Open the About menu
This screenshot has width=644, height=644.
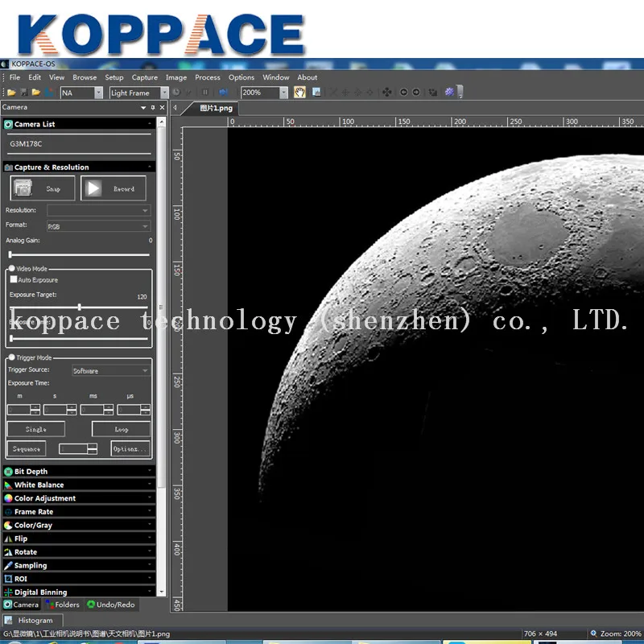[308, 77]
